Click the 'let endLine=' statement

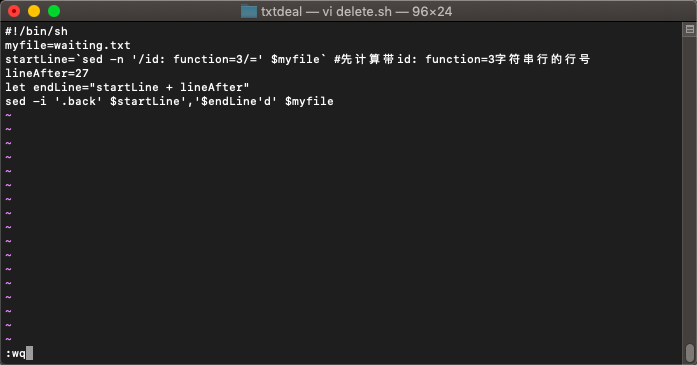pyautogui.click(x=47, y=87)
